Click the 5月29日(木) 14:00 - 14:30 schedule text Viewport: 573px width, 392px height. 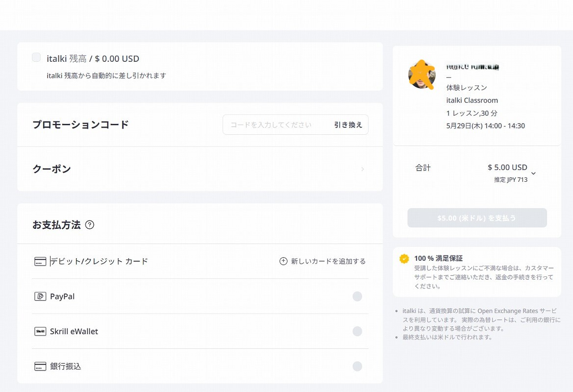click(x=485, y=126)
